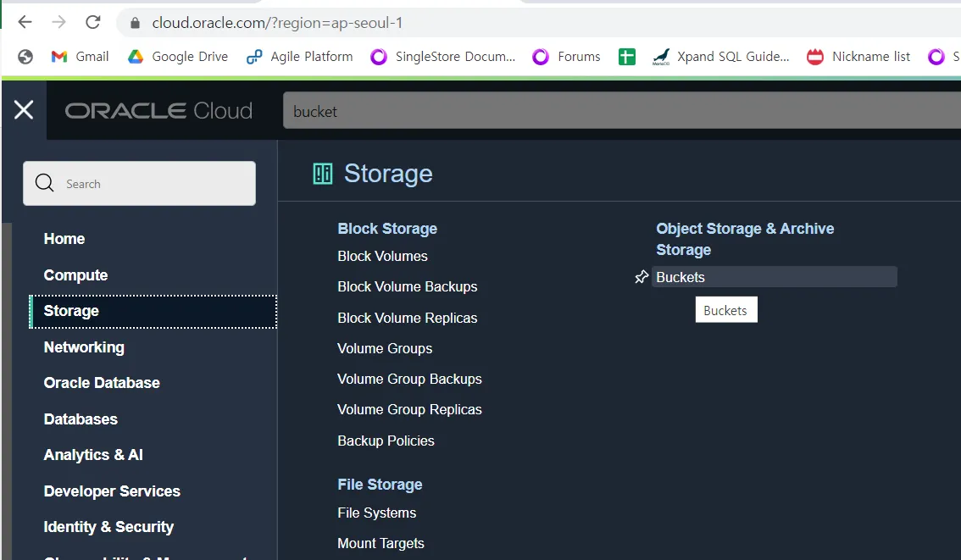The image size is (961, 560).
Task: Open Oracle Database menu category
Action: 102,383
